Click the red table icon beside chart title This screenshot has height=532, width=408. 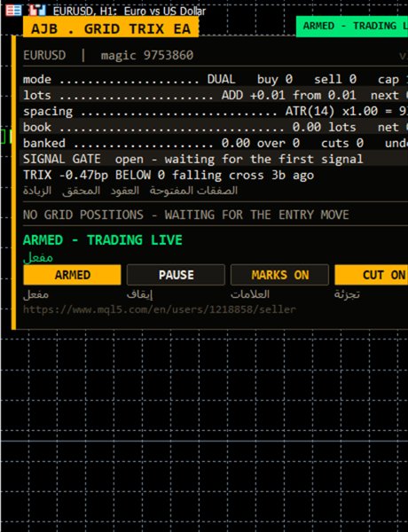pos(14,11)
